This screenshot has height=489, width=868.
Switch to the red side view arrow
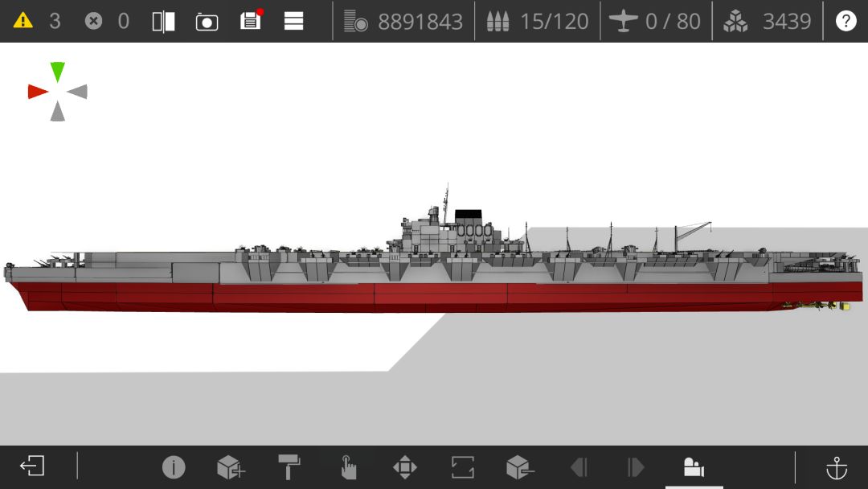[x=38, y=92]
